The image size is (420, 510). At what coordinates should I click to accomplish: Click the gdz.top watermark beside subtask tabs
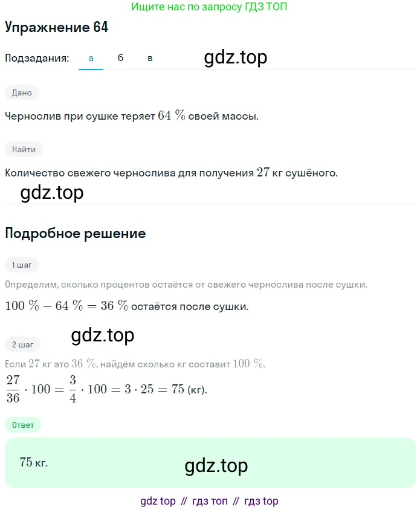pos(236,57)
